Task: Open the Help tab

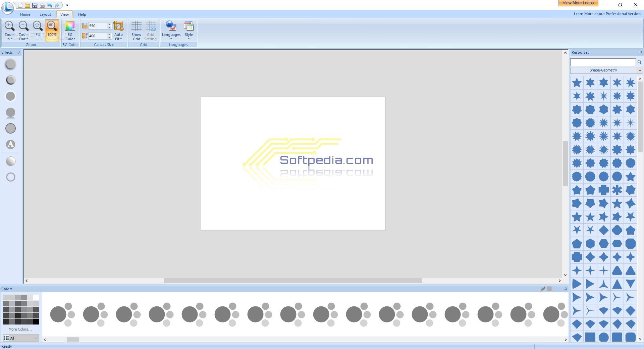Action: point(82,14)
